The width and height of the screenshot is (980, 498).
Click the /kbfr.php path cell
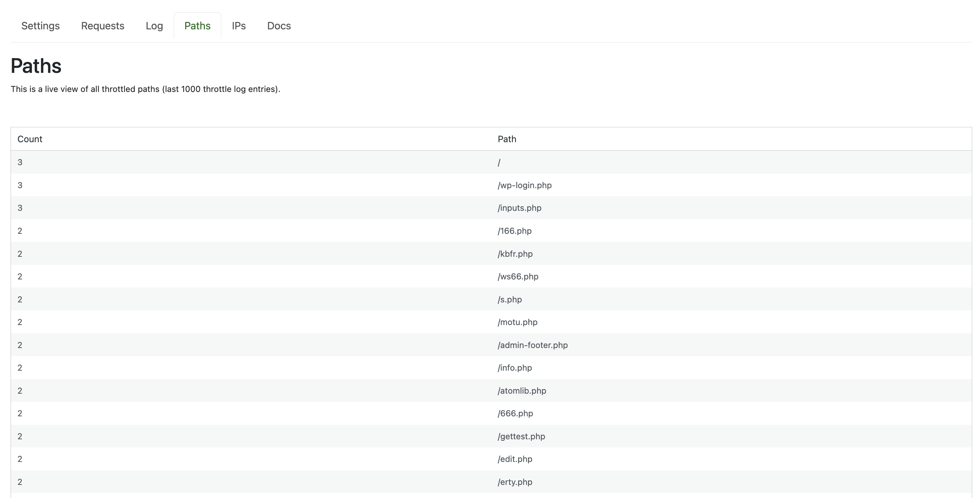515,254
